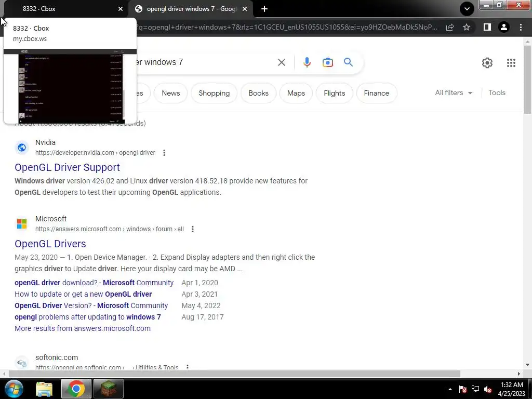Open More results from answers.microsoft.com
Image resolution: width=532 pixels, height=399 pixels.
tap(83, 328)
